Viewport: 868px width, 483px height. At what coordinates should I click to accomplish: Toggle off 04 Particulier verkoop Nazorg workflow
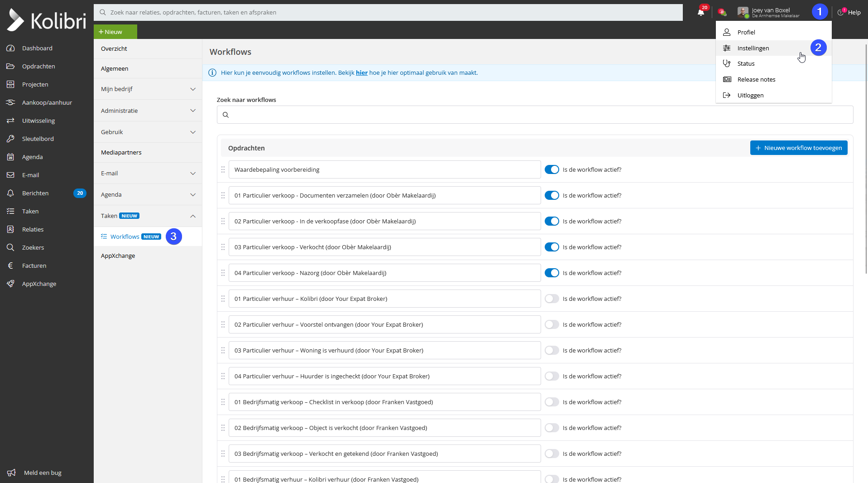pyautogui.click(x=551, y=273)
